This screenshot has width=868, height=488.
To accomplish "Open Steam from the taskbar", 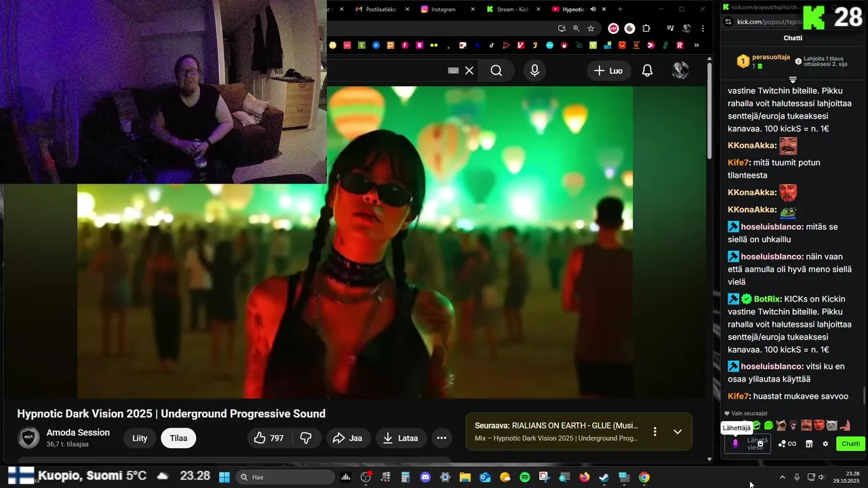I will click(604, 477).
